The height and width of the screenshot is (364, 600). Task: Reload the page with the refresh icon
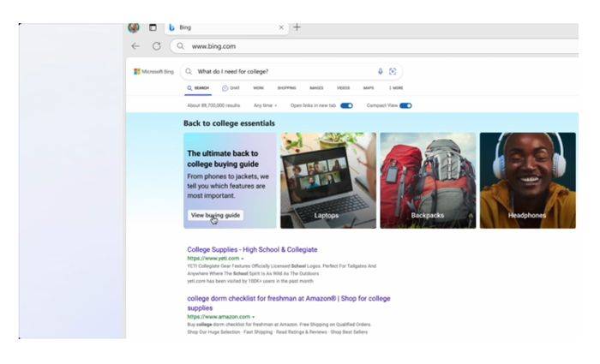coord(157,46)
